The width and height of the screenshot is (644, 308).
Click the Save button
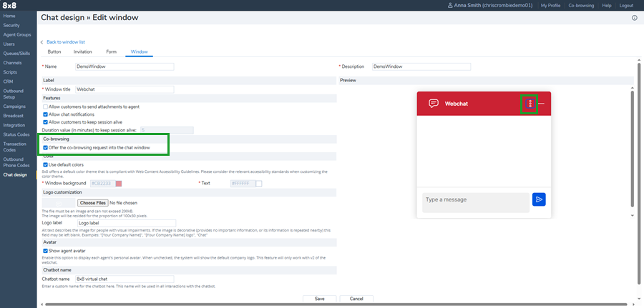click(319, 299)
